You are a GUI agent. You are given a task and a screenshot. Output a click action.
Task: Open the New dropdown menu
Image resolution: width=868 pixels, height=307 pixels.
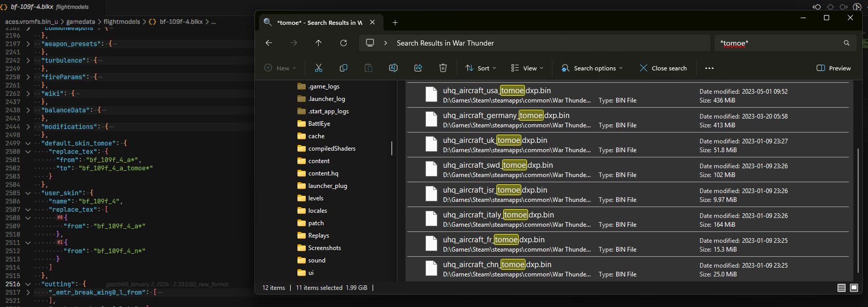[x=280, y=68]
